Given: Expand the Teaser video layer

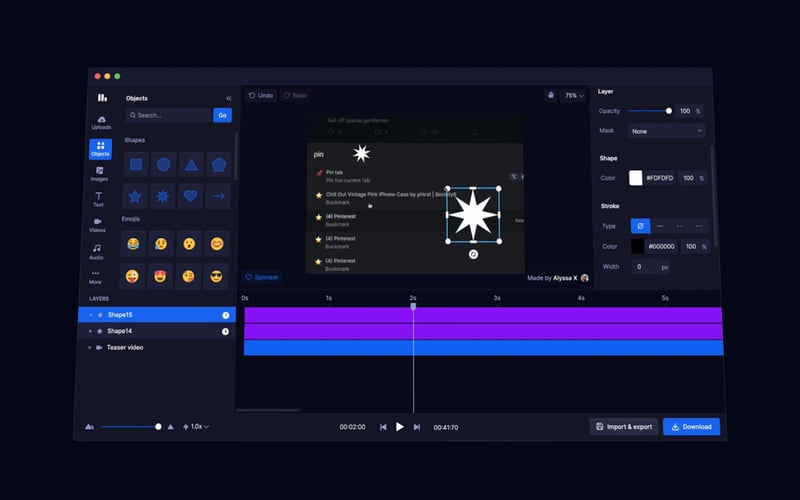Looking at the screenshot, I should 89,348.
